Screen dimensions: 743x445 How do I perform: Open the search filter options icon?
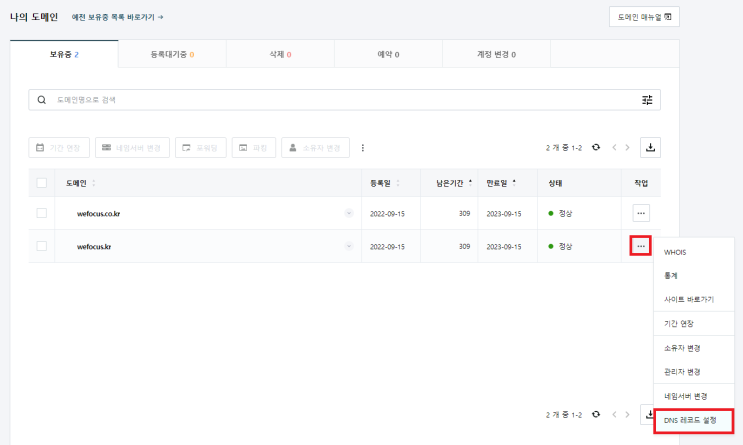coord(647,100)
